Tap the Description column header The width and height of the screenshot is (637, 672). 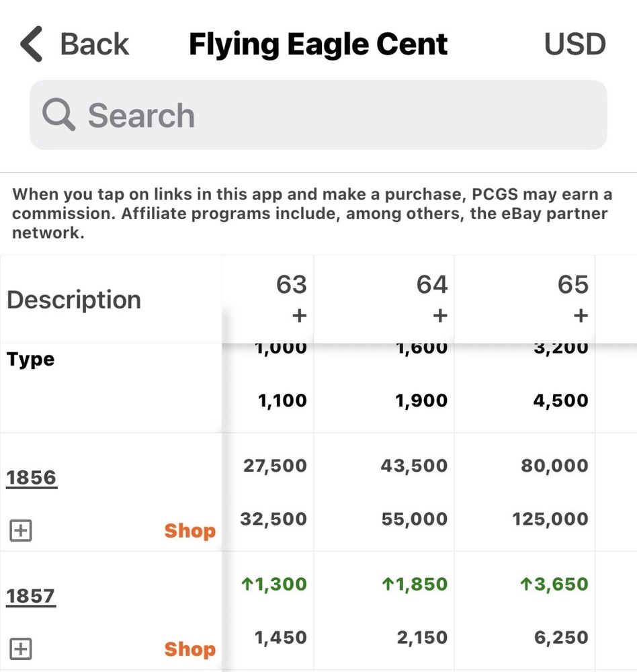(x=74, y=300)
